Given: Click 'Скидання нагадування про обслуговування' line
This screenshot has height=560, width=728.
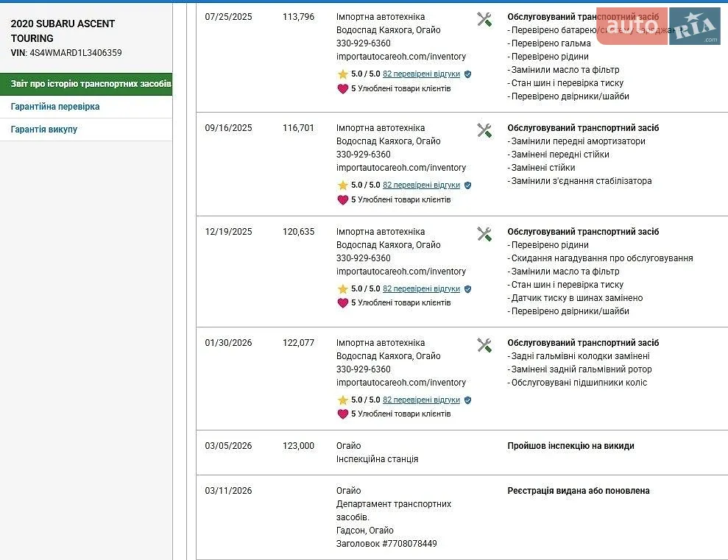Looking at the screenshot, I should click(601, 258).
